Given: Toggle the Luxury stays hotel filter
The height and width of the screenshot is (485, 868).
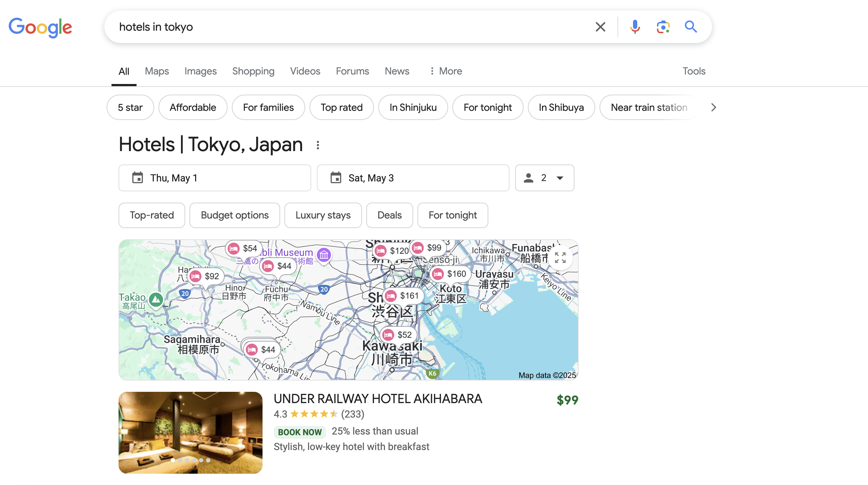Looking at the screenshot, I should [323, 215].
